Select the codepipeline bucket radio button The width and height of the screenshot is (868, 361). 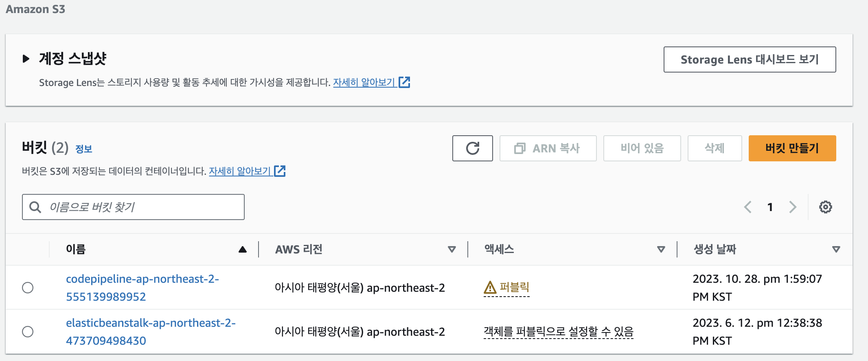(x=28, y=287)
